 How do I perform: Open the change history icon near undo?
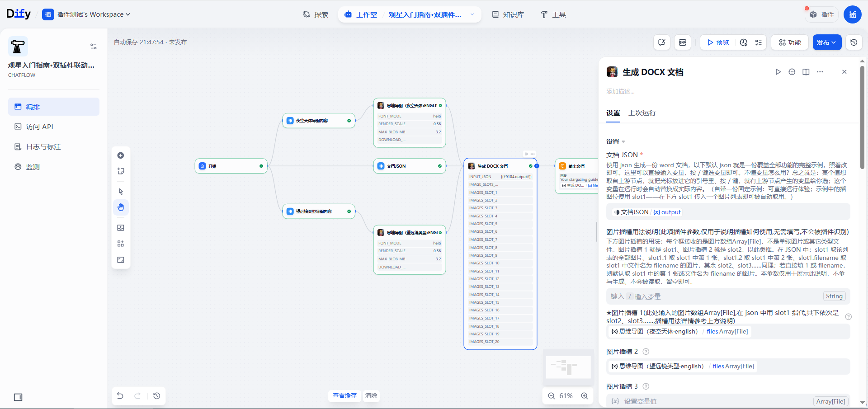coord(157,396)
